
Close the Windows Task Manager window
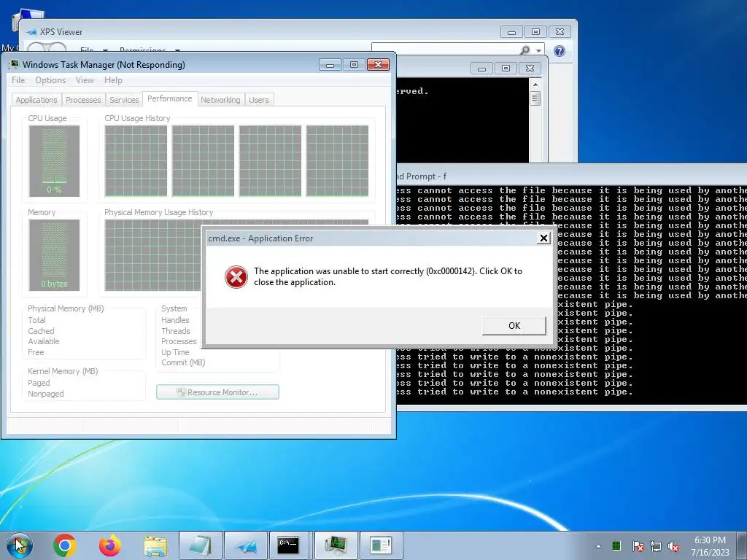point(379,64)
